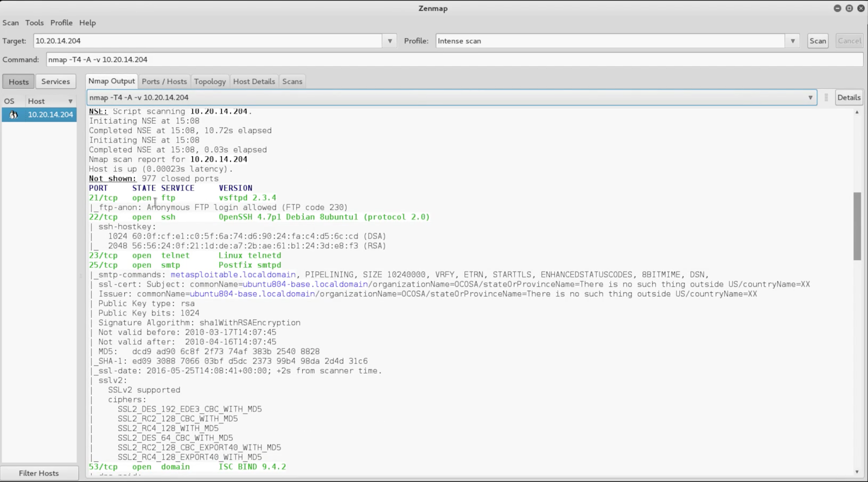Click the 25/tcp smtp line
The image size is (868, 482).
pos(185,265)
